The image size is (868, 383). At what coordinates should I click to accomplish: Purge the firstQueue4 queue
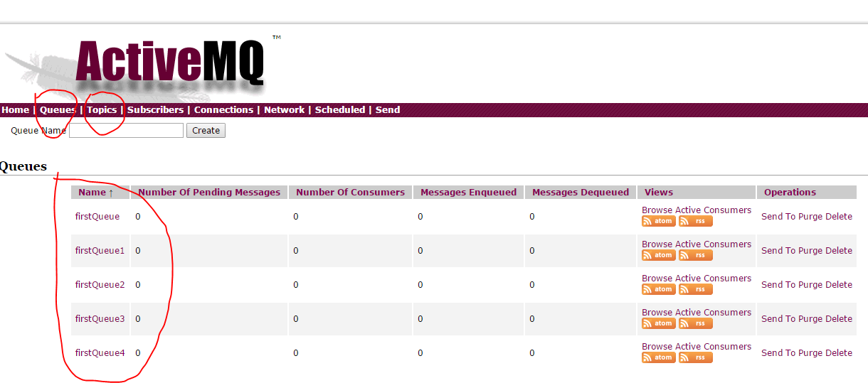(x=810, y=353)
